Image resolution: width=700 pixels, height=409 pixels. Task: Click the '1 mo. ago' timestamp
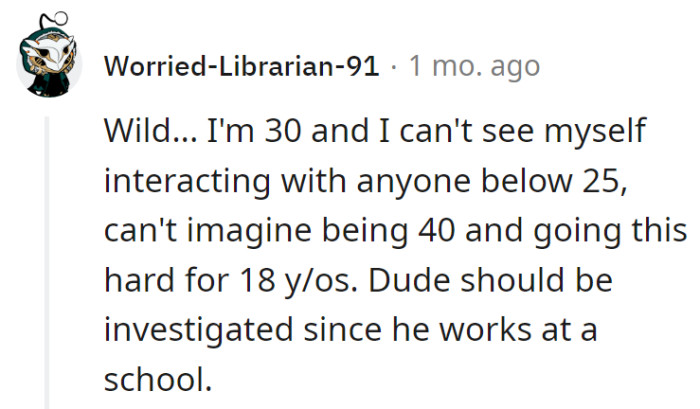coord(474,67)
